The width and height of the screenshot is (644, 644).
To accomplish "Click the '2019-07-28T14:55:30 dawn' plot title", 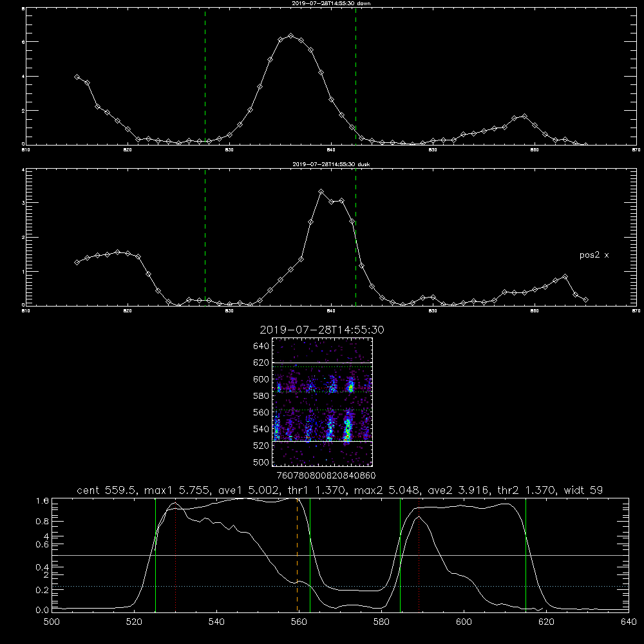I will coord(331,3).
